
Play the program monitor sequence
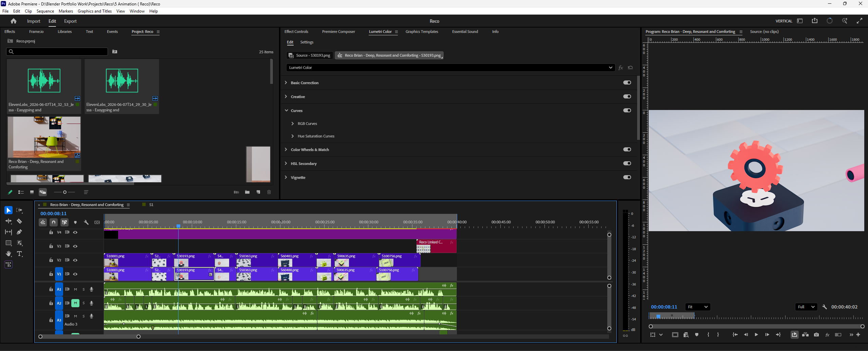point(756,335)
